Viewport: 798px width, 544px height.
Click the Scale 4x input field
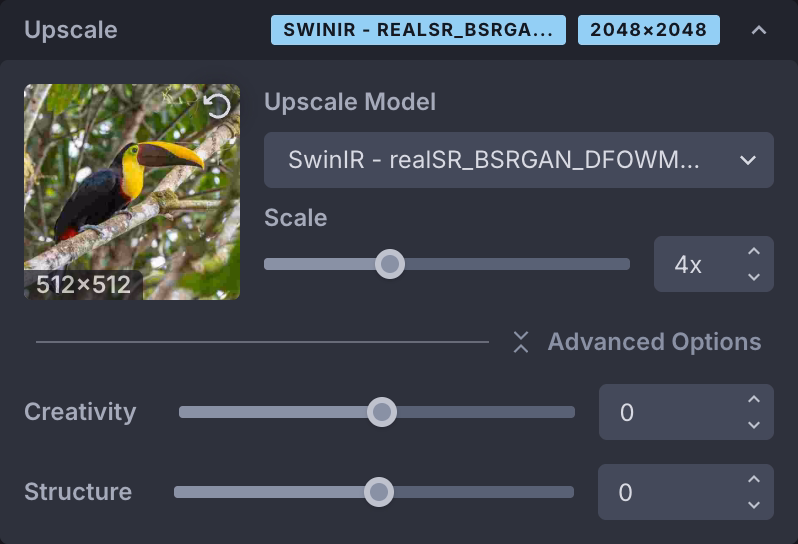click(x=695, y=265)
